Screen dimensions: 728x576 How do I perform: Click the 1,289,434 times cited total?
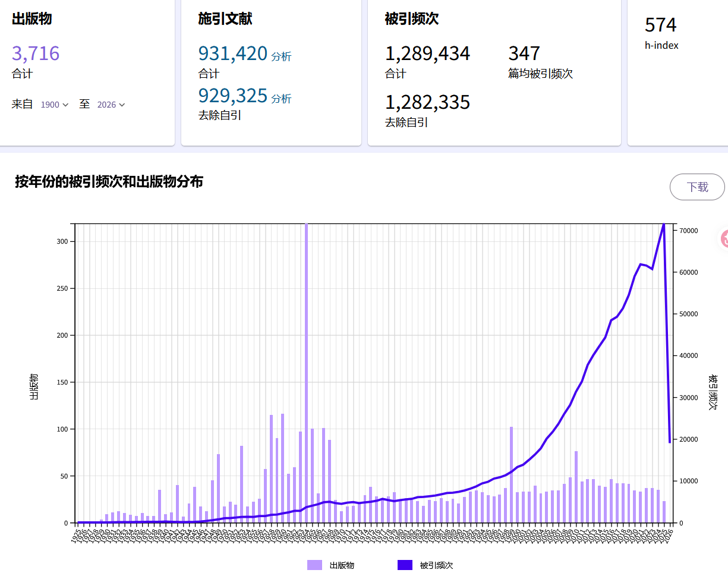click(427, 53)
